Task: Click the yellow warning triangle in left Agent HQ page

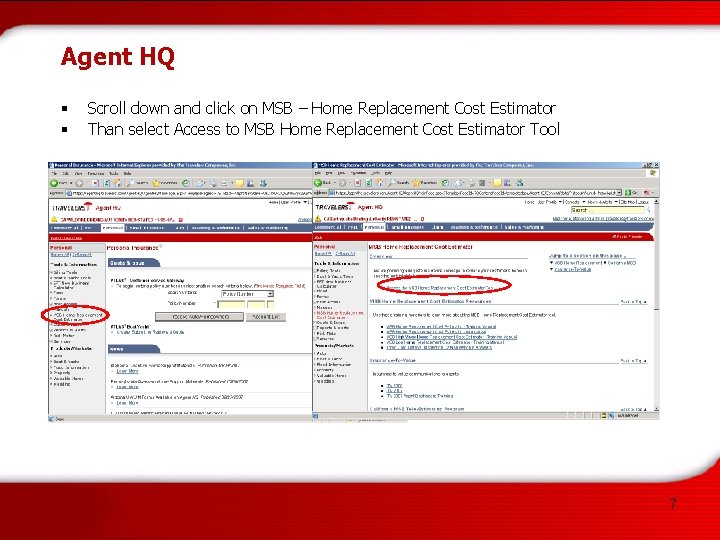Action: (x=54, y=219)
